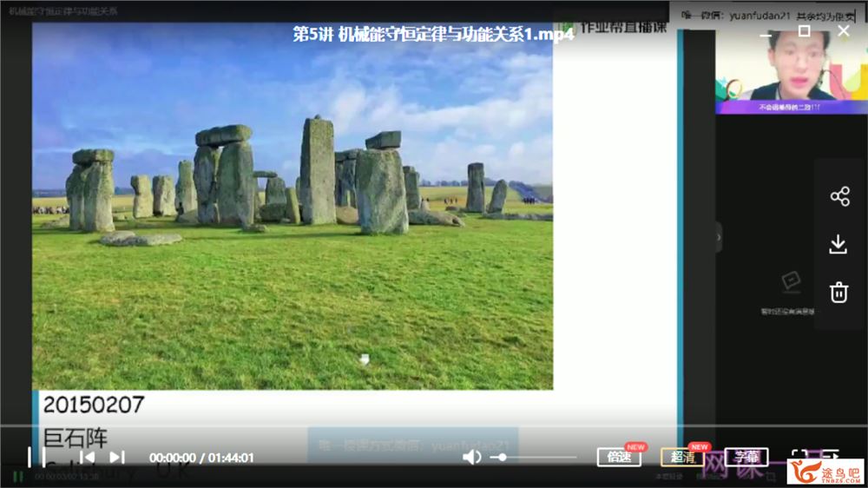Skip to the previous video
The width and height of the screenshot is (868, 488).
[87, 458]
